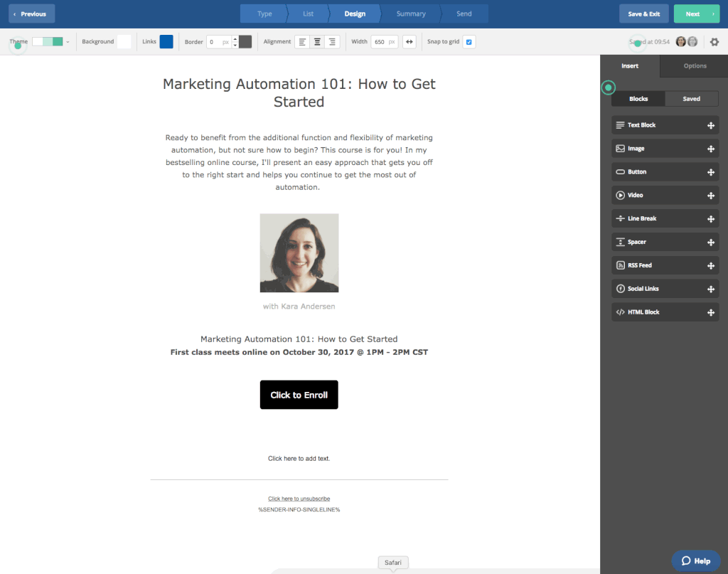This screenshot has height=574, width=728.
Task: Select left alignment icon
Action: pos(302,42)
